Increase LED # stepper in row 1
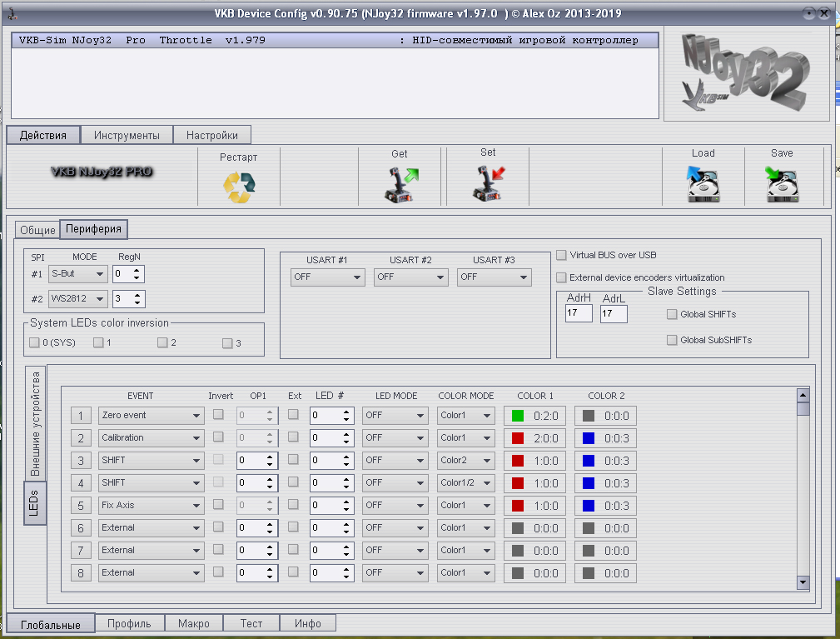The image size is (840, 639). pos(346,412)
